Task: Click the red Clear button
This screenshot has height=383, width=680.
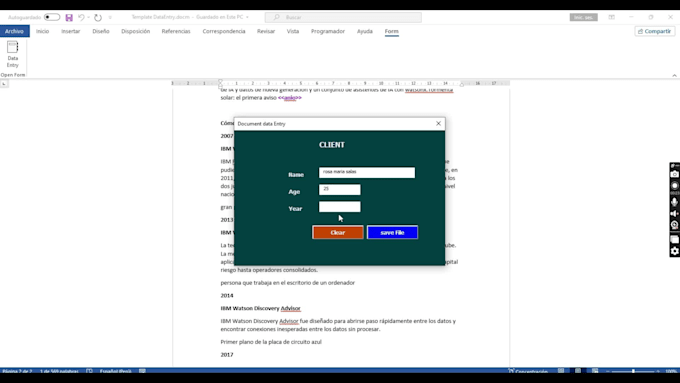Action: [338, 232]
